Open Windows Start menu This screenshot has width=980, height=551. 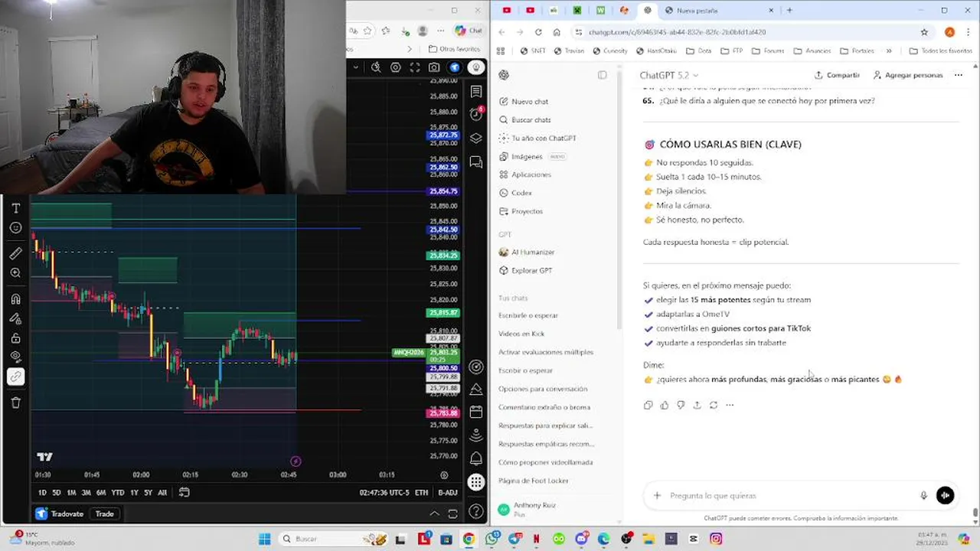click(x=264, y=539)
